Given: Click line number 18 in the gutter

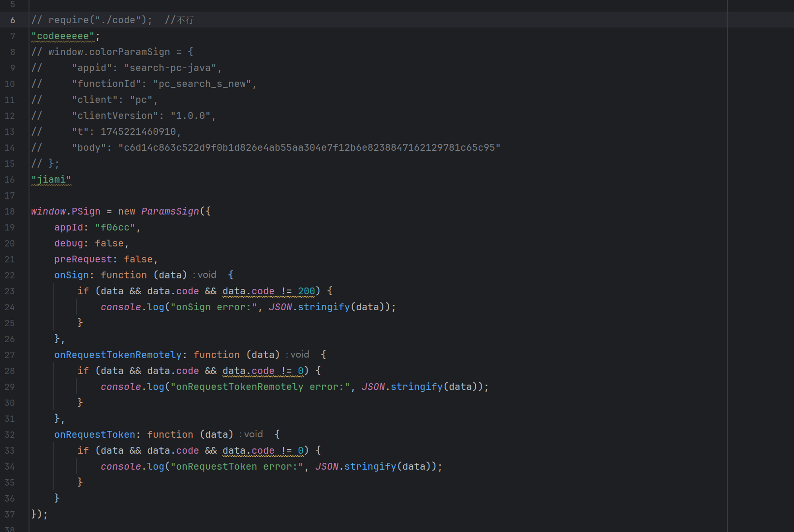Looking at the screenshot, I should (10, 212).
